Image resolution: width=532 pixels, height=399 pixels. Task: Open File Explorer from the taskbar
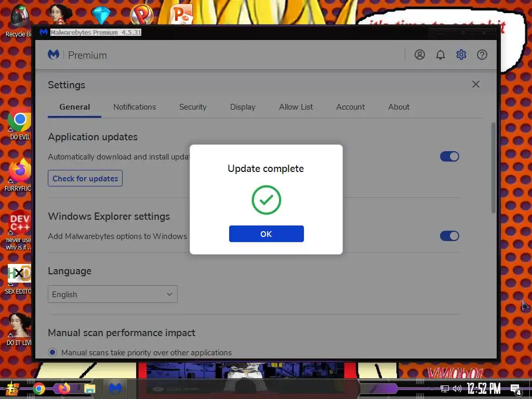(x=90, y=389)
